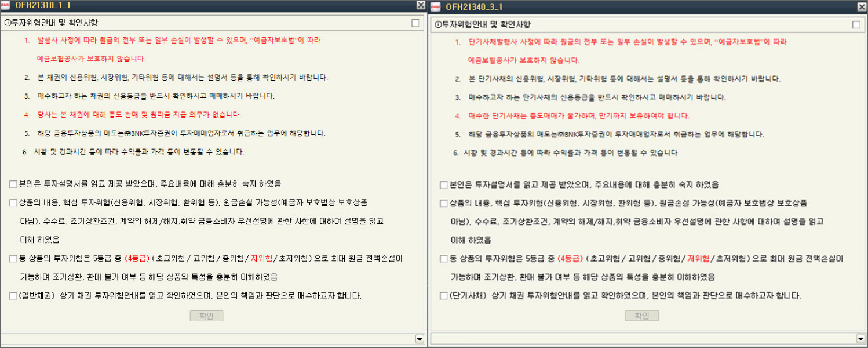The image size is (868, 348).
Task: Click red notice line 1 starting 발행사 사정에 따라
Action: pos(178,41)
